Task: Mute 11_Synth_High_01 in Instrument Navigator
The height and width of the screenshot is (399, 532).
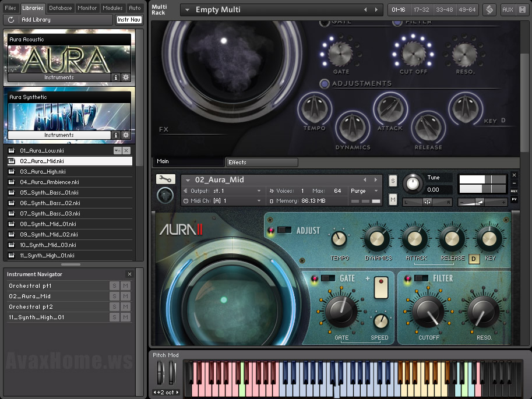Action: pyautogui.click(x=125, y=317)
